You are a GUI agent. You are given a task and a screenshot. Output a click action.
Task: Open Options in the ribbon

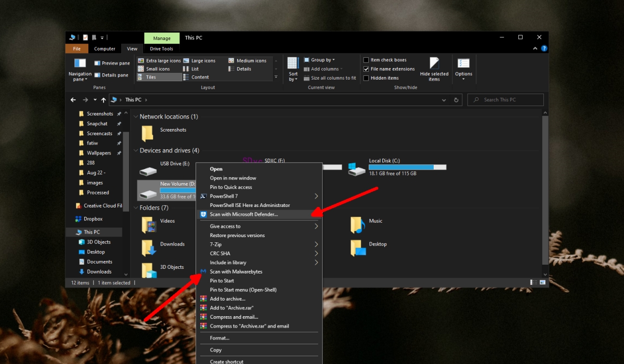coord(463,68)
